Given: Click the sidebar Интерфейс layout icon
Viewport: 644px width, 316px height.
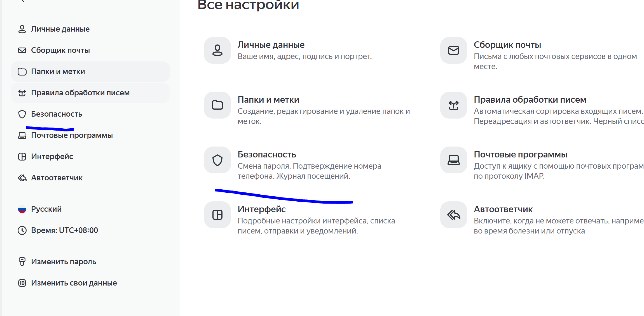Looking at the screenshot, I should point(22,157).
